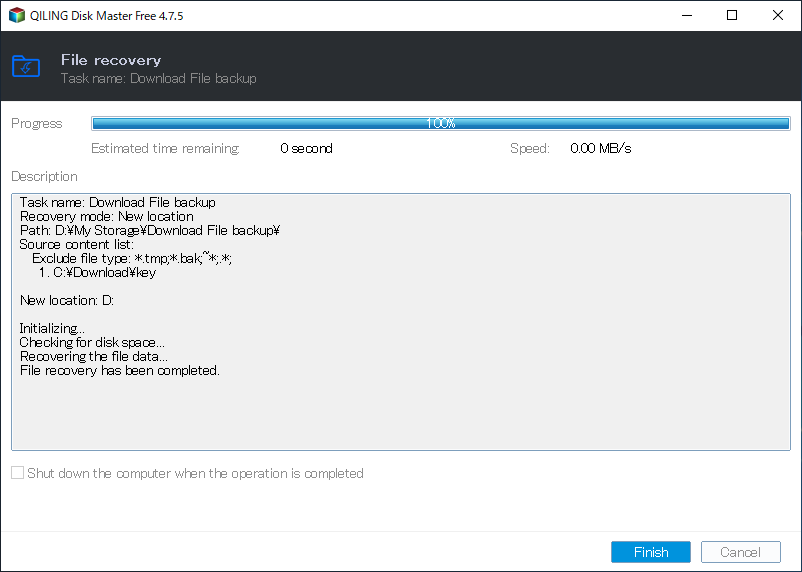Click the 'Source content list:' line
The width and height of the screenshot is (802, 572).
(77, 245)
